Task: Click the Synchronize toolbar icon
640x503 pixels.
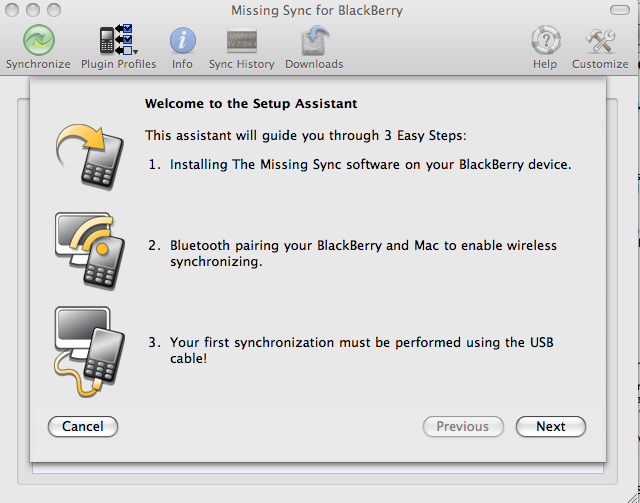Action: [x=38, y=41]
